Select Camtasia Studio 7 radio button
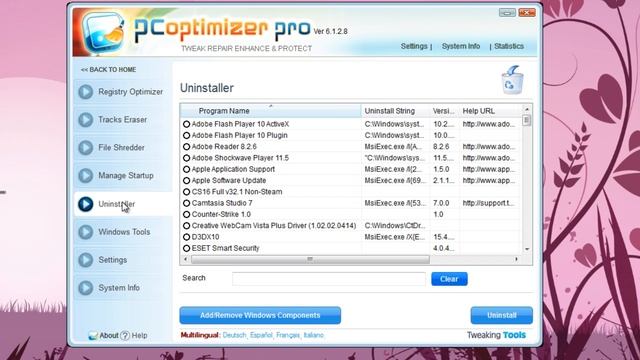This screenshot has height=360, width=640. 187,203
